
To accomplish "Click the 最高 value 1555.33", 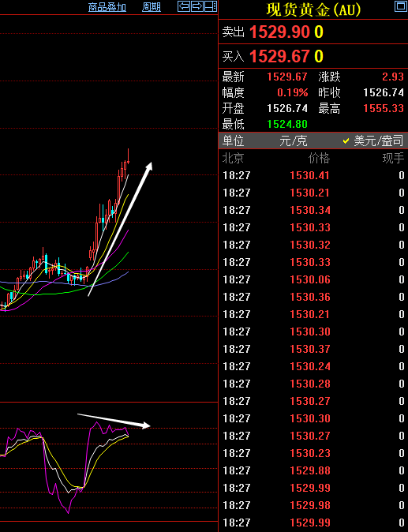I will tap(384, 109).
